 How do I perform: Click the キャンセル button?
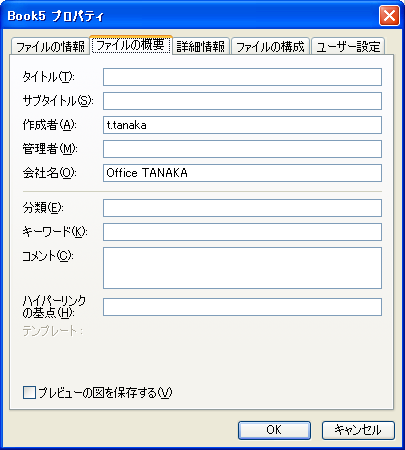[x=358, y=430]
